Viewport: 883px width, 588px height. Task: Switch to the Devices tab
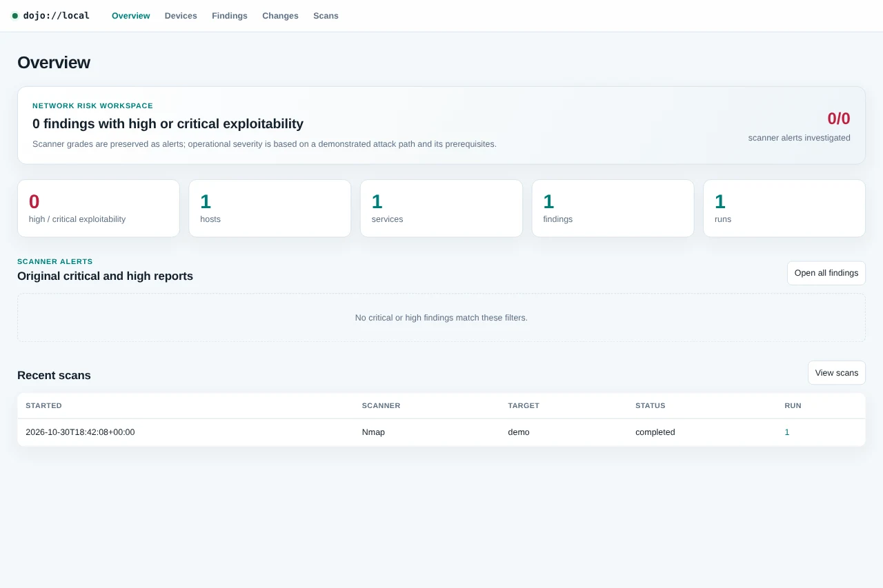pos(181,16)
